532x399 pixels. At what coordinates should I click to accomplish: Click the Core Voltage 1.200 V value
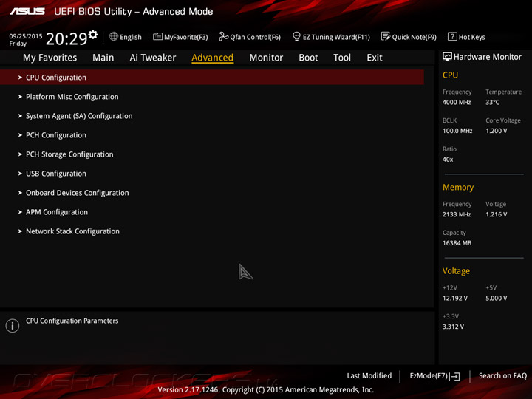coord(497,131)
